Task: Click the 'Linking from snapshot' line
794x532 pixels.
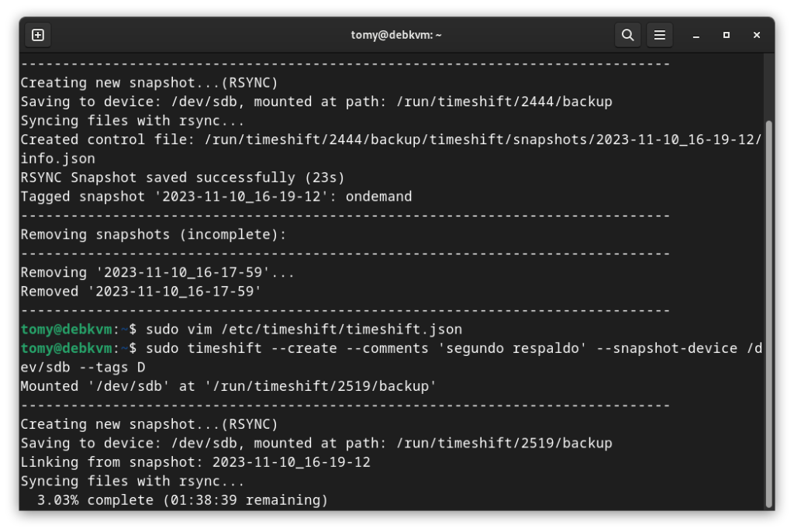Action: point(195,462)
